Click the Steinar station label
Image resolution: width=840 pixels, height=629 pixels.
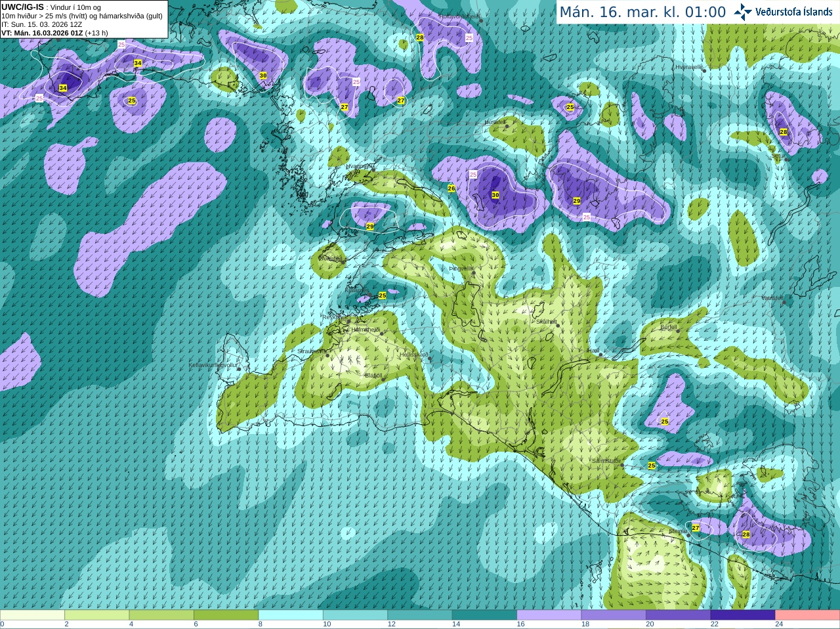(678, 531)
